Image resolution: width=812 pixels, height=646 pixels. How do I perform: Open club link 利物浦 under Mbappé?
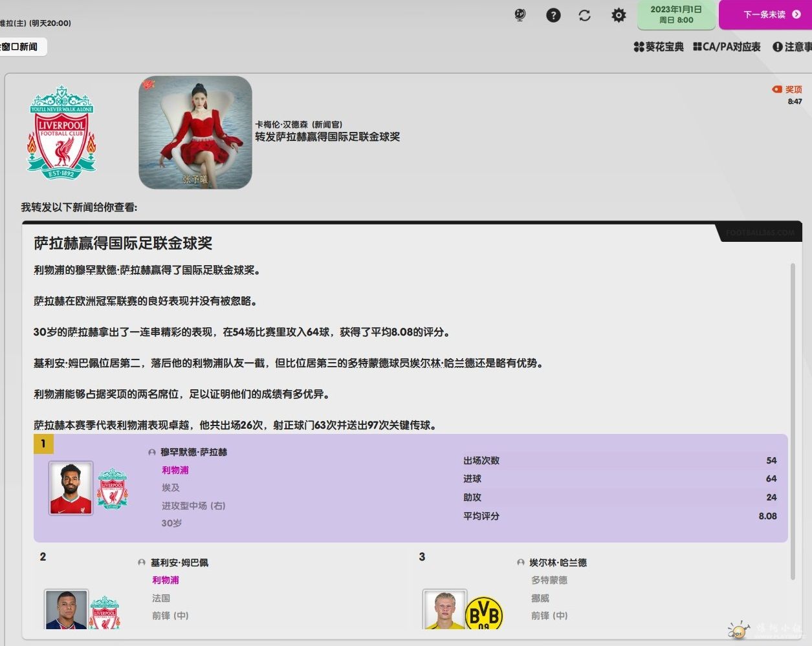click(166, 580)
